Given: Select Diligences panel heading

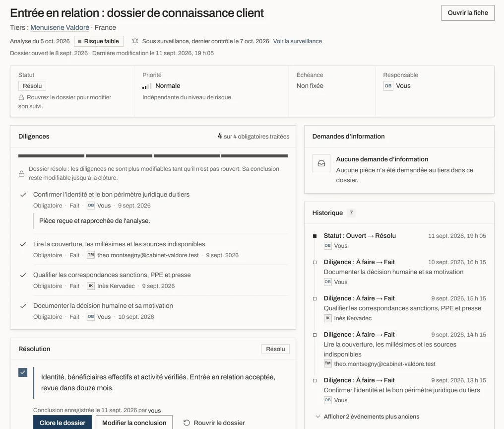Looking at the screenshot, I should (34, 137).
